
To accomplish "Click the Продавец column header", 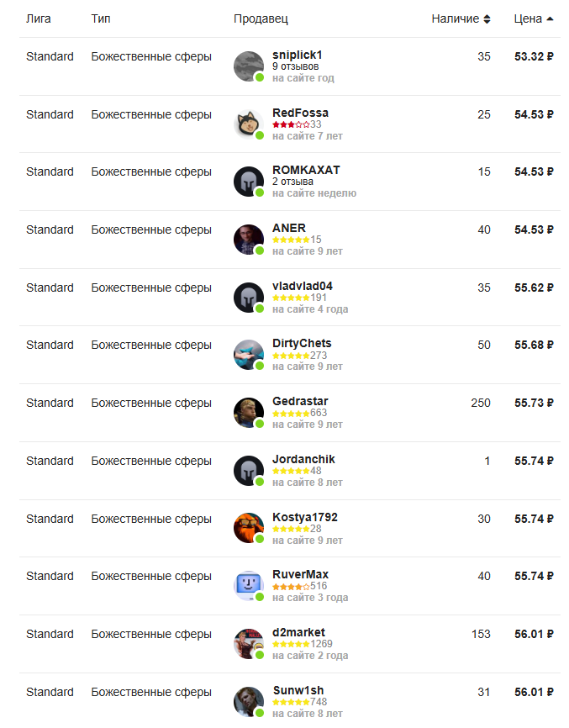I will click(261, 18).
